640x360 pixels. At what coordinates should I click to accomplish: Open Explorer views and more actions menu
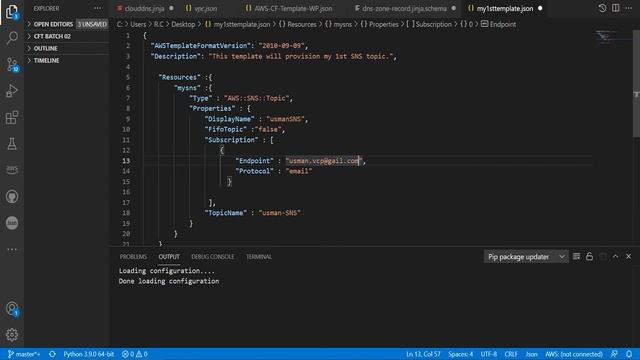(x=97, y=8)
